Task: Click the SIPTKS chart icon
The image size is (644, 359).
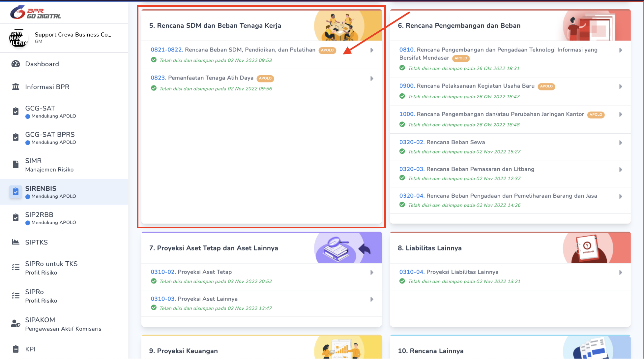Action: [x=15, y=242]
